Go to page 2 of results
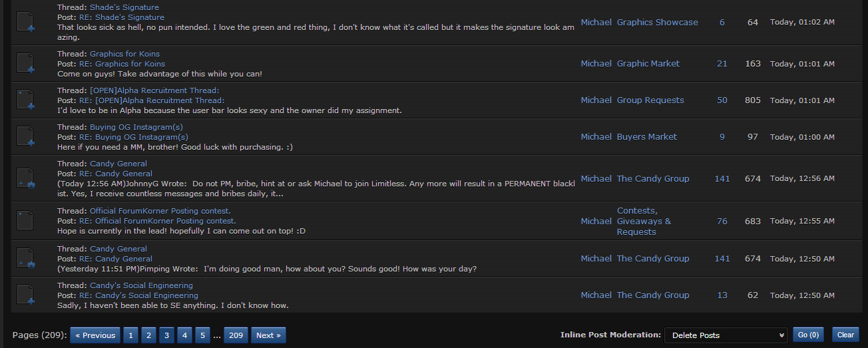Viewport: 868px width, 348px height. point(148,335)
